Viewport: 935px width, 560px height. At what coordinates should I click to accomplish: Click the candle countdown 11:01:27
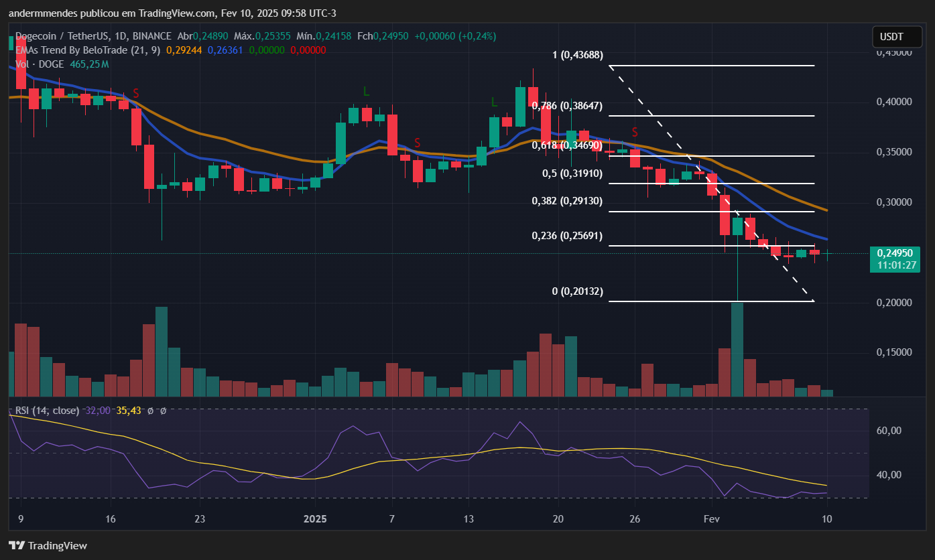pyautogui.click(x=895, y=265)
